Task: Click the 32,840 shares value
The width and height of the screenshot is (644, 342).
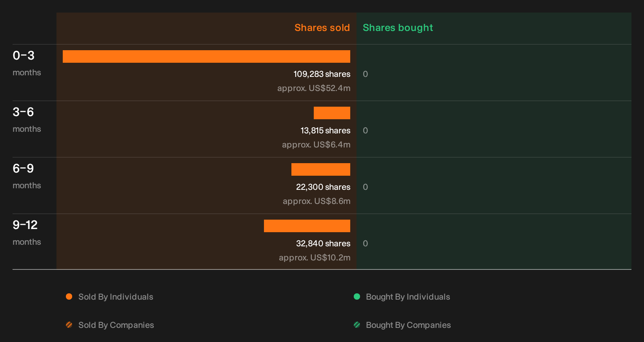Action: (323, 244)
